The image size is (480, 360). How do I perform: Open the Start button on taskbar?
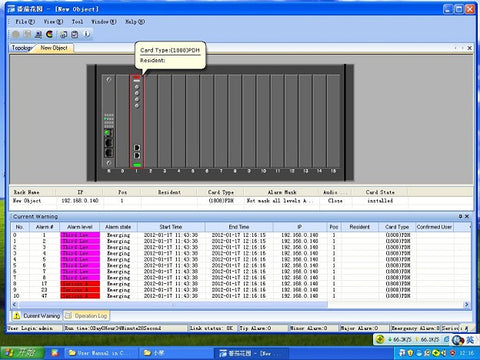point(23,352)
